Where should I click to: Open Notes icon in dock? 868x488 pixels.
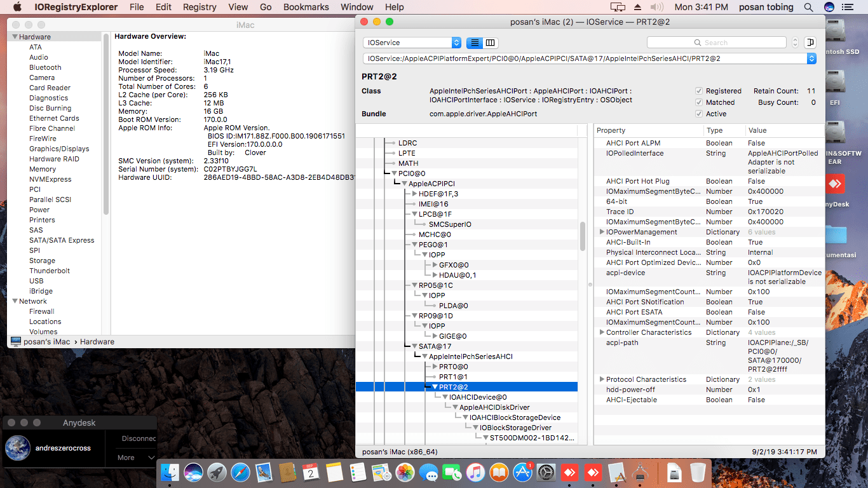[334, 473]
